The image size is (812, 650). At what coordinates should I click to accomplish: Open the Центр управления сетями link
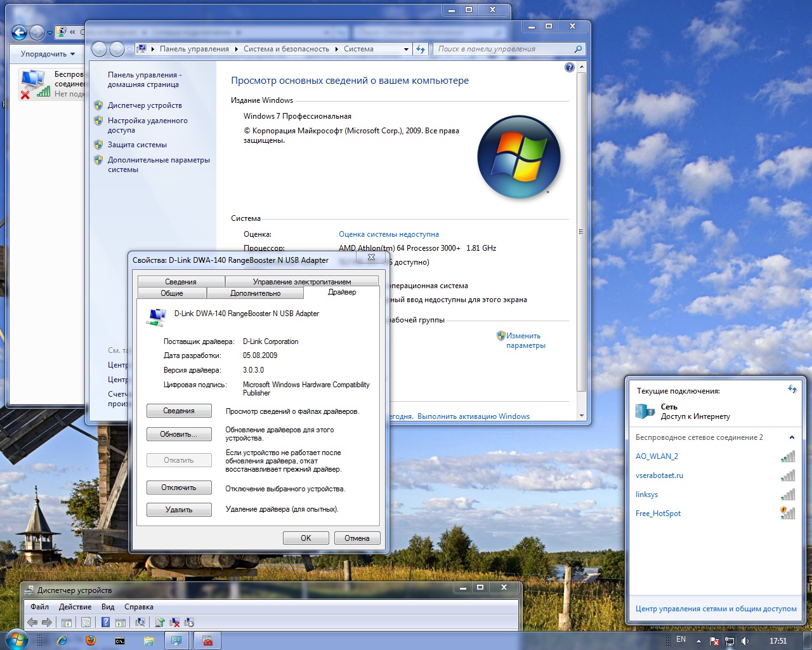pyautogui.click(x=716, y=609)
